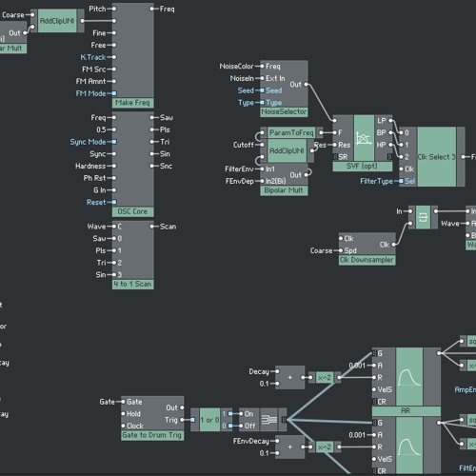Click the FM Mode square port
This screenshot has width=476, height=476.
click(x=114, y=93)
